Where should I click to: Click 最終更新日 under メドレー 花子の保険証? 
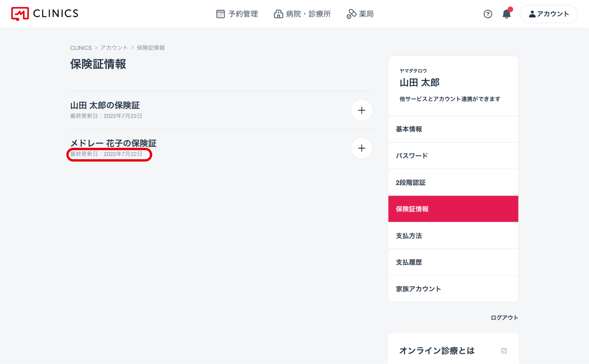point(106,154)
